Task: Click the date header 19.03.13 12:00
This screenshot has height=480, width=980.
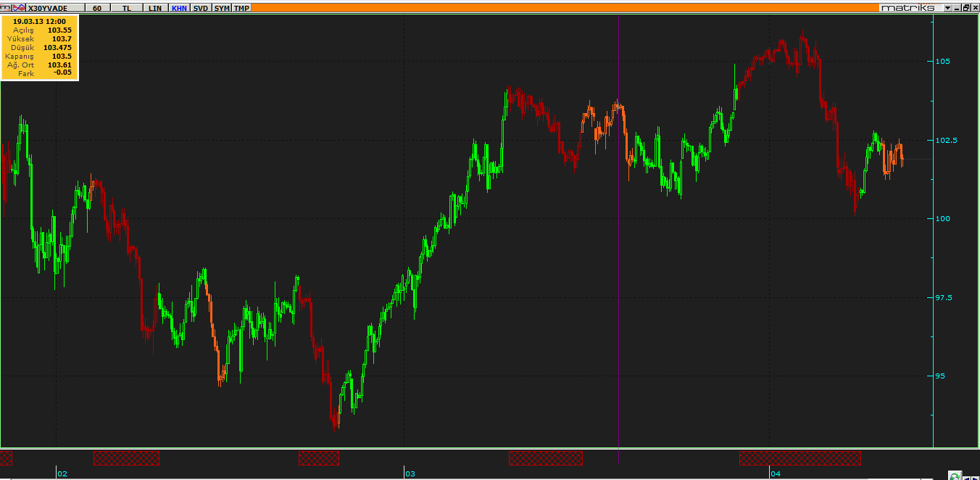Action: tap(39, 22)
